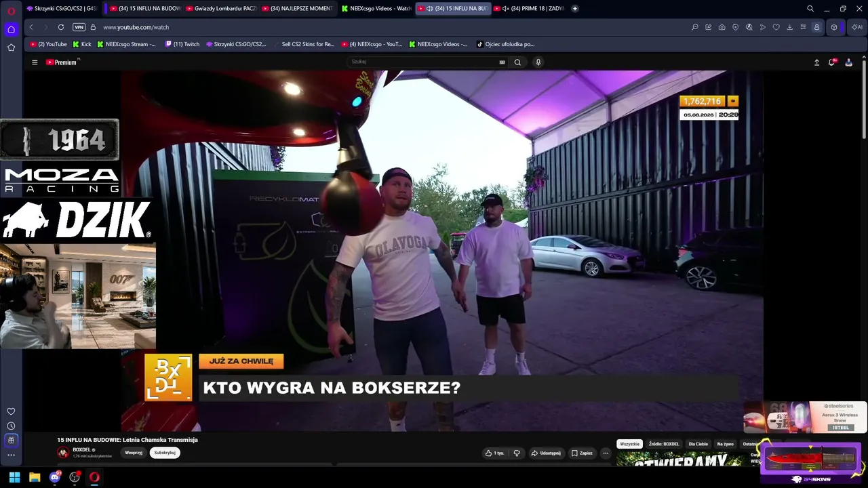Open the Opera profile account icon
This screenshot has width=868, height=488.
pyautogui.click(x=816, y=27)
